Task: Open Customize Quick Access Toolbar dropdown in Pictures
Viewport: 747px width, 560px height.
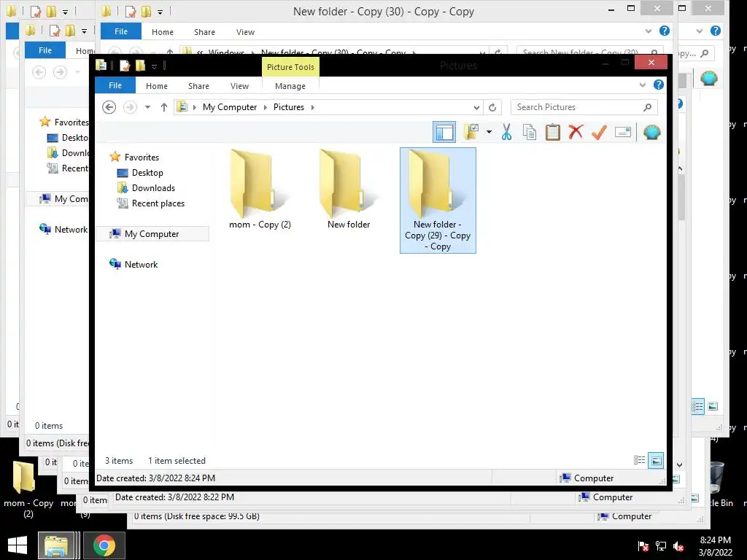Action: pos(154,66)
